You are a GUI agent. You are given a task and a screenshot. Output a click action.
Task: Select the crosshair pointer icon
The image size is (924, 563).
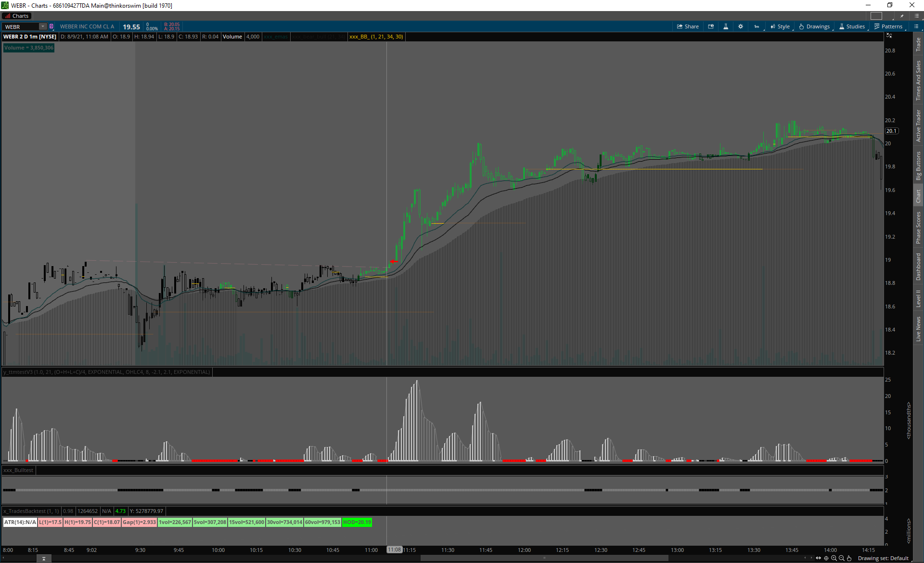point(826,558)
